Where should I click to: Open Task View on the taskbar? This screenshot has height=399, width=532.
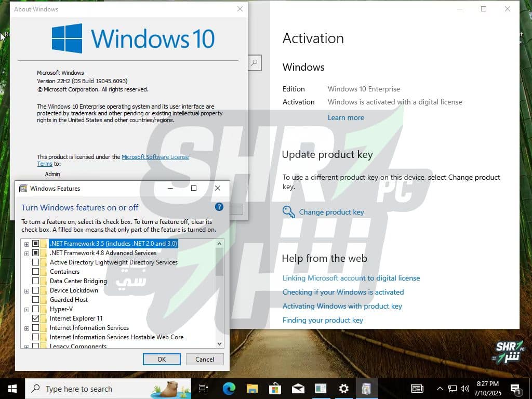click(x=204, y=389)
